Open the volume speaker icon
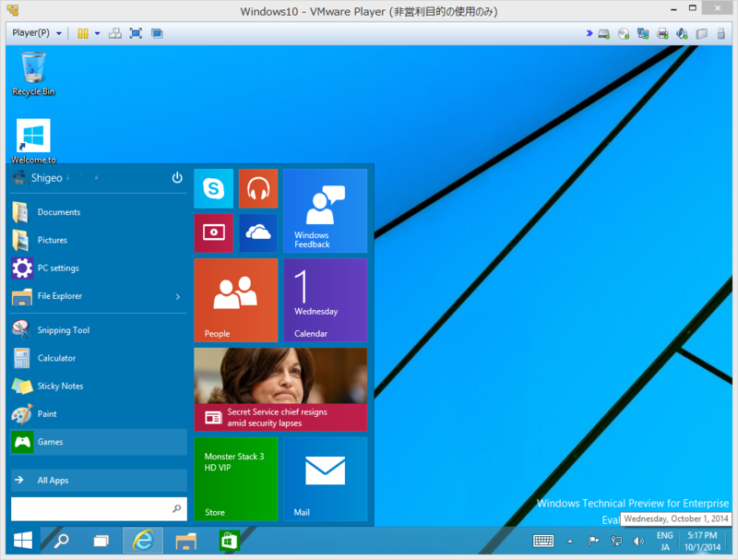This screenshot has height=560, width=738. pyautogui.click(x=638, y=542)
